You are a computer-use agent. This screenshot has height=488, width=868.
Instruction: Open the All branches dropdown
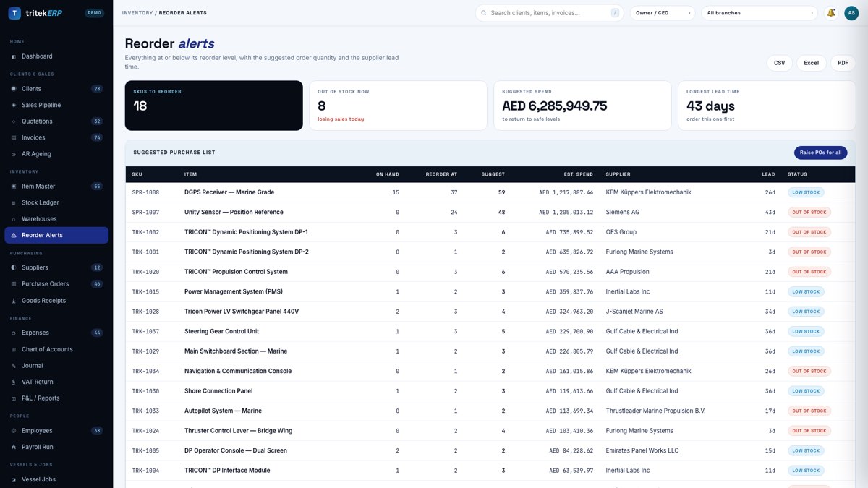(759, 13)
